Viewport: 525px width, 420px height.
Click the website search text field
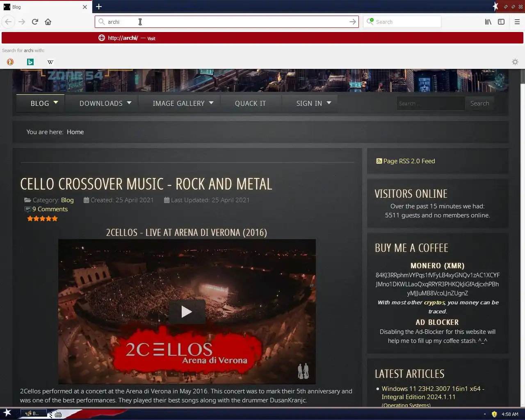tap(431, 103)
